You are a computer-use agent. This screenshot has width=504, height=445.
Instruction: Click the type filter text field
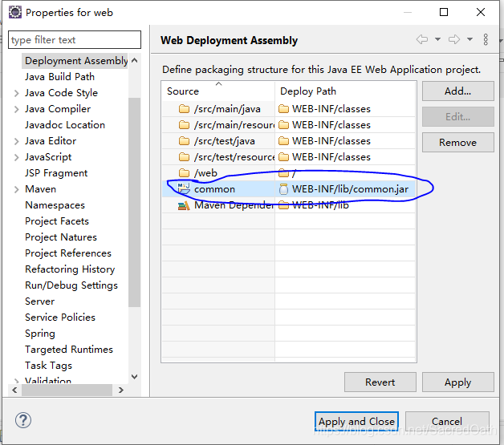point(75,40)
